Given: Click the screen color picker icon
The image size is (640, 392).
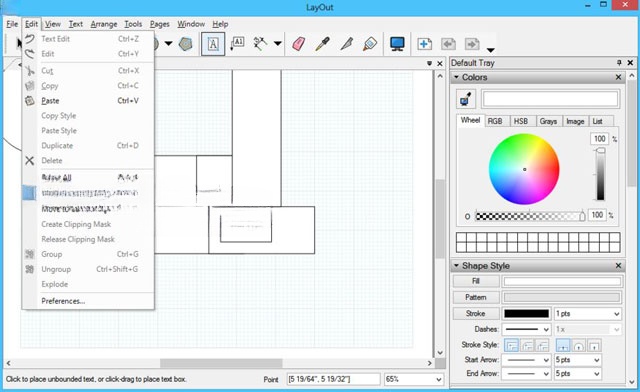Looking at the screenshot, I should pyautogui.click(x=466, y=99).
